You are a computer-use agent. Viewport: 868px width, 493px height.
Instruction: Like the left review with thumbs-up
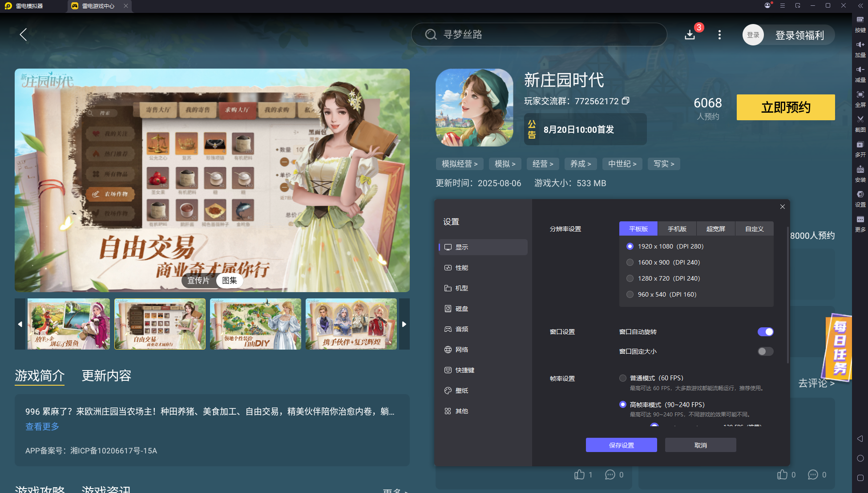[579, 475]
